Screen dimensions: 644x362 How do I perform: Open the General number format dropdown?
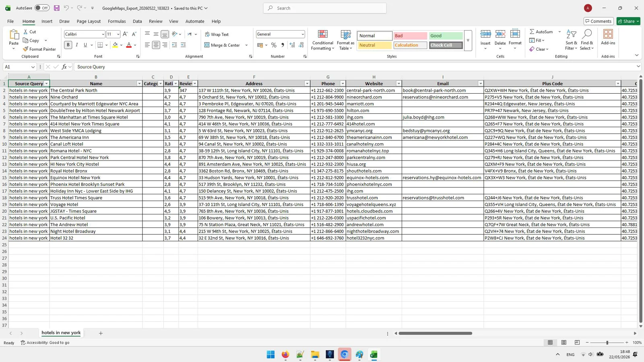(302, 34)
